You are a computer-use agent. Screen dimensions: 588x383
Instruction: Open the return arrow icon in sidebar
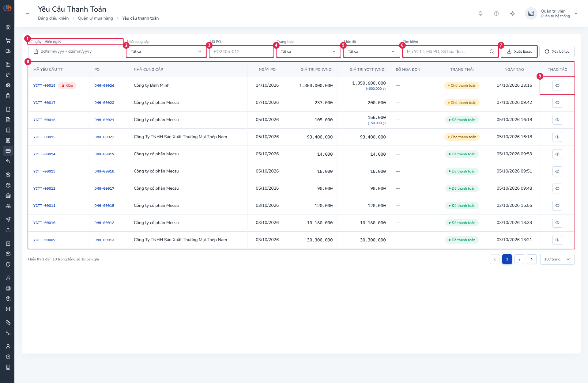click(8, 161)
